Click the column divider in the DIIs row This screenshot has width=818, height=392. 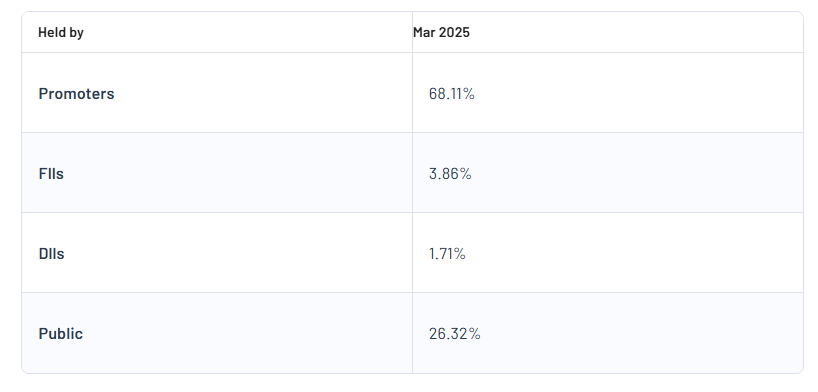coord(412,253)
